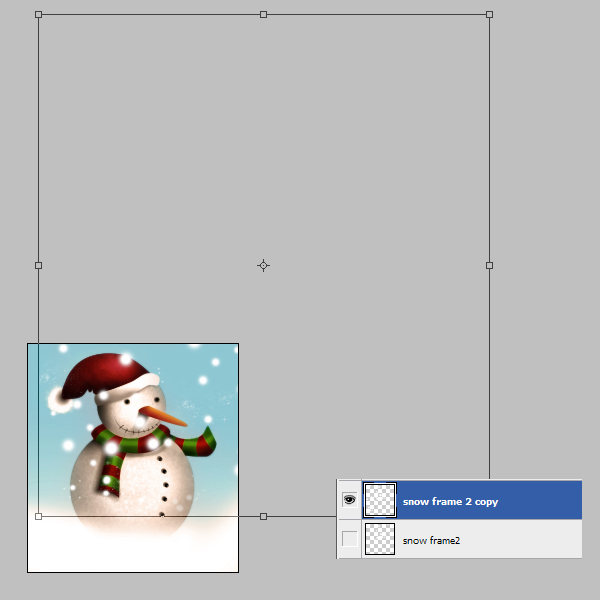The image size is (600, 600).
Task: Click the top-right corner transform handle
Action: coord(489,15)
